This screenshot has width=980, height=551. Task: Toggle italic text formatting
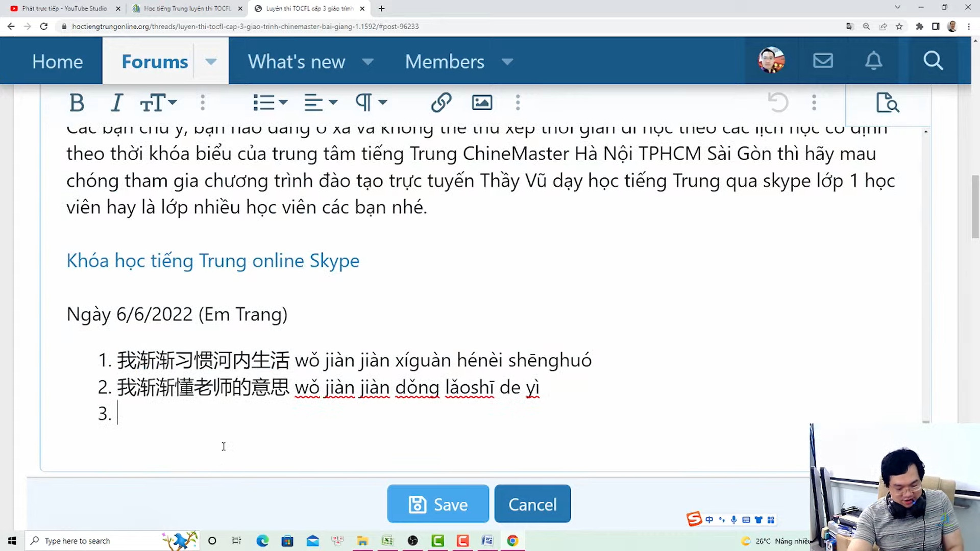pos(117,103)
